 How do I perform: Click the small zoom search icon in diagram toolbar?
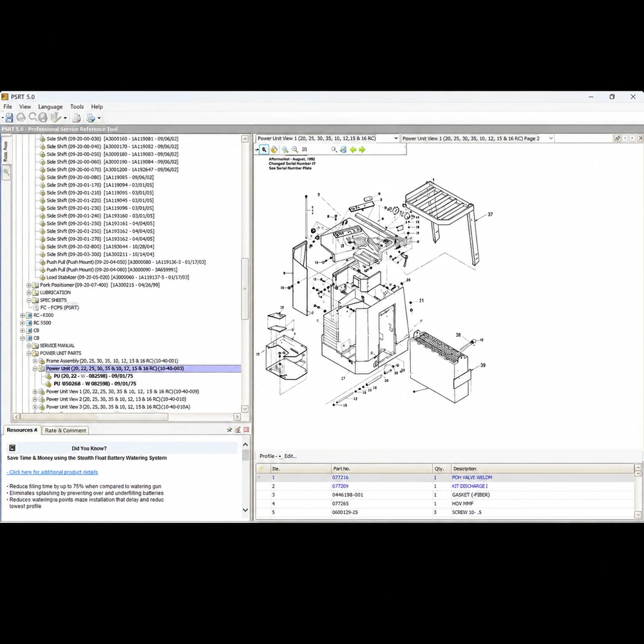pyautogui.click(x=334, y=149)
